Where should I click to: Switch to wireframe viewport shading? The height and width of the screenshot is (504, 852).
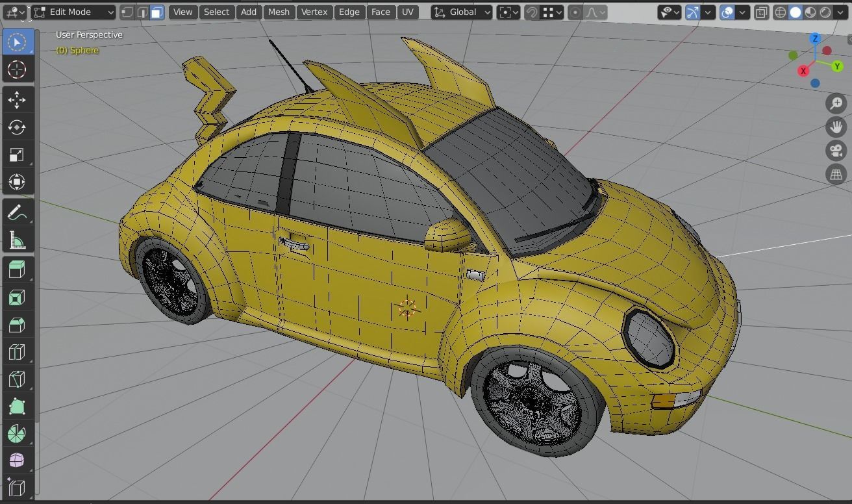tap(781, 12)
